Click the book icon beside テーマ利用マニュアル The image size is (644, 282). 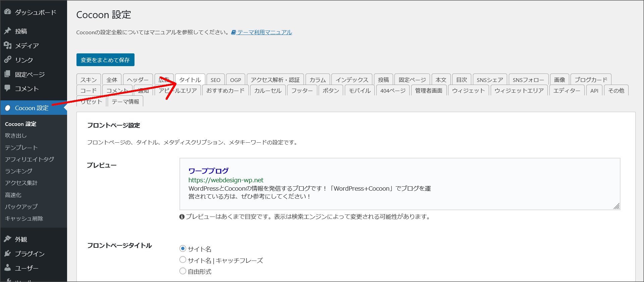tap(234, 32)
